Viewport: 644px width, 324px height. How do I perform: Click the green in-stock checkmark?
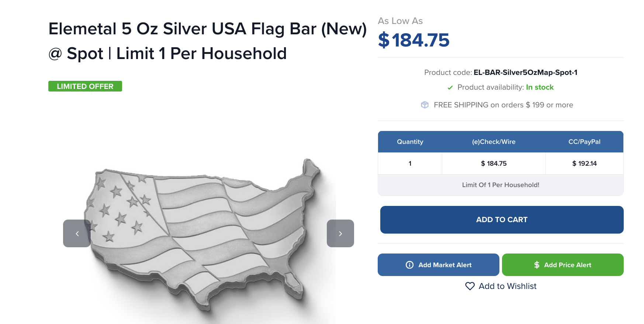point(450,87)
